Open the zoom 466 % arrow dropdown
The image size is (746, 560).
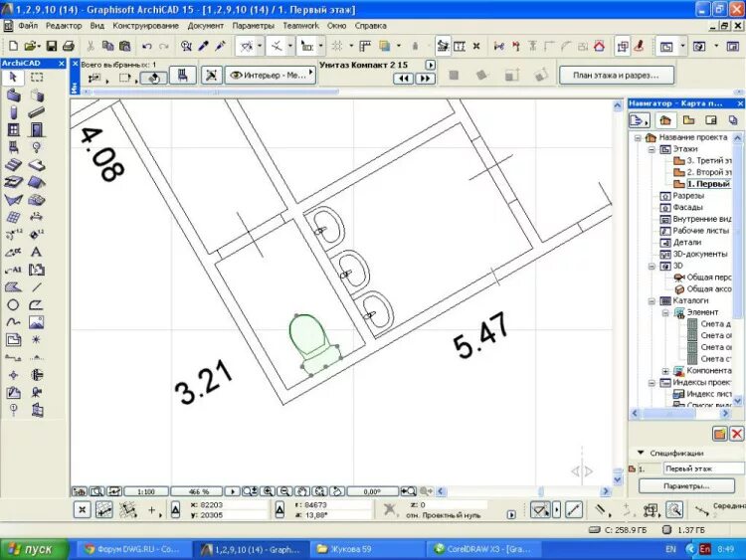(x=233, y=491)
